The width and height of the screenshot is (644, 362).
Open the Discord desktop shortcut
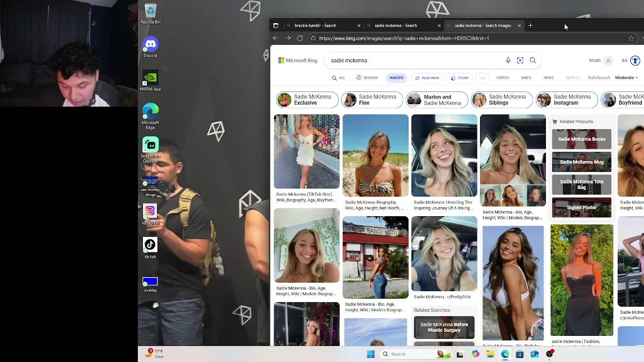(x=150, y=47)
